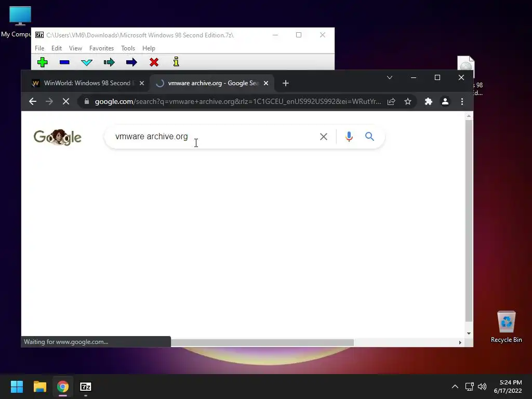Viewport: 532px width, 399px height.
Task: Open the network tray icon
Action: pos(470,387)
